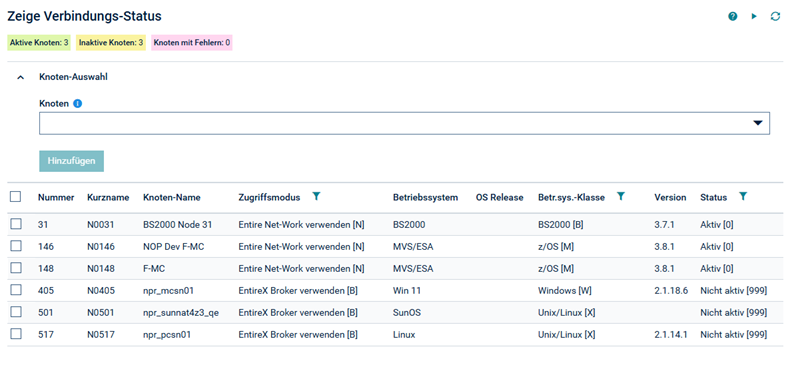Click the SunOS operating system cell
This screenshot has height=379, width=796.
coord(407,313)
